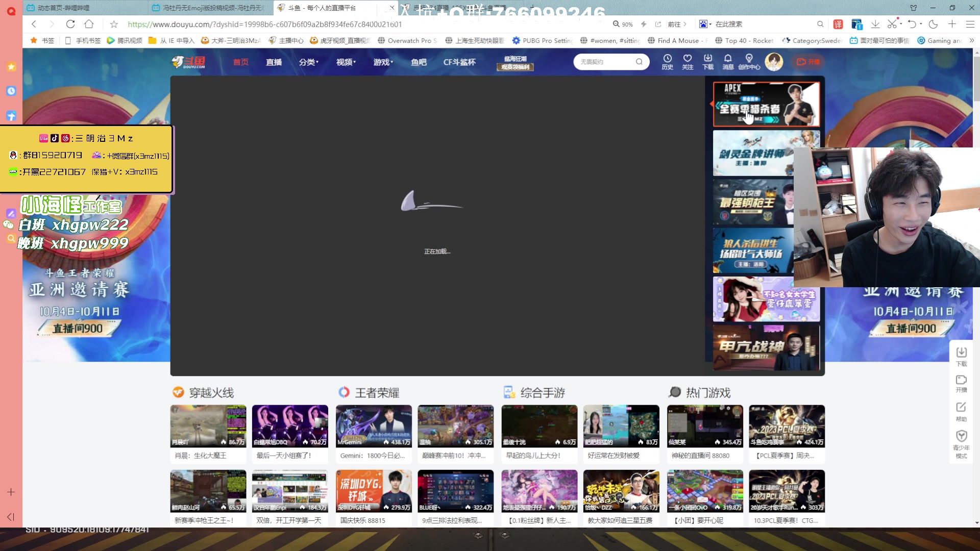Expand the screenshot tool dropdown arrow
The width and height of the screenshot is (980, 551).
click(901, 24)
